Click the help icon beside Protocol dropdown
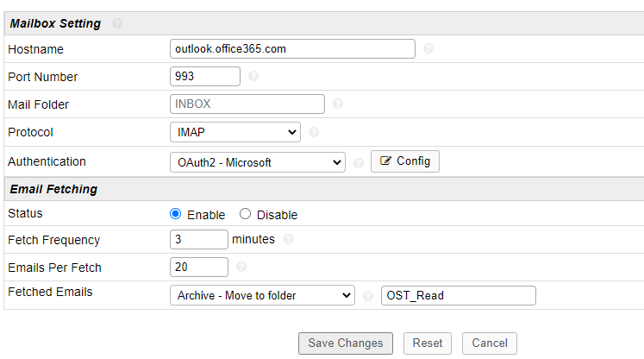Screen dimensions: 644x359 (314, 133)
